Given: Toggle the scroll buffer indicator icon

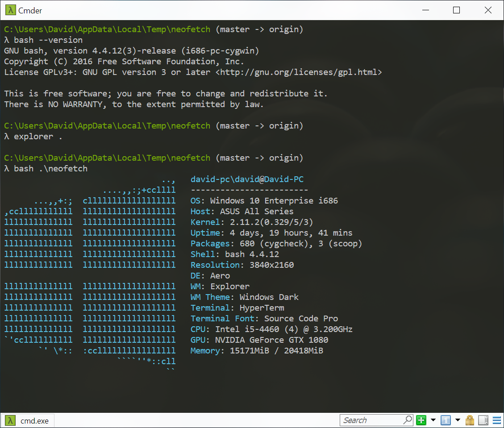Looking at the screenshot, I should pos(483,420).
